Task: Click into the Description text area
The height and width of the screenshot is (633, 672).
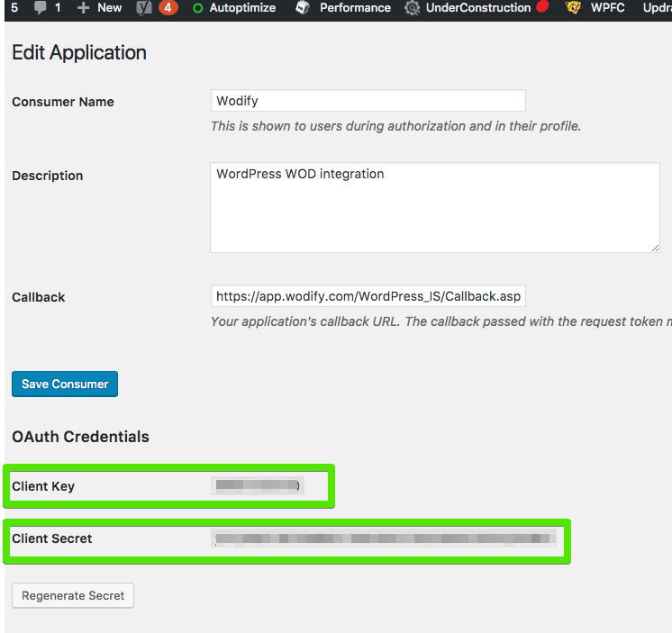Action: [x=435, y=207]
